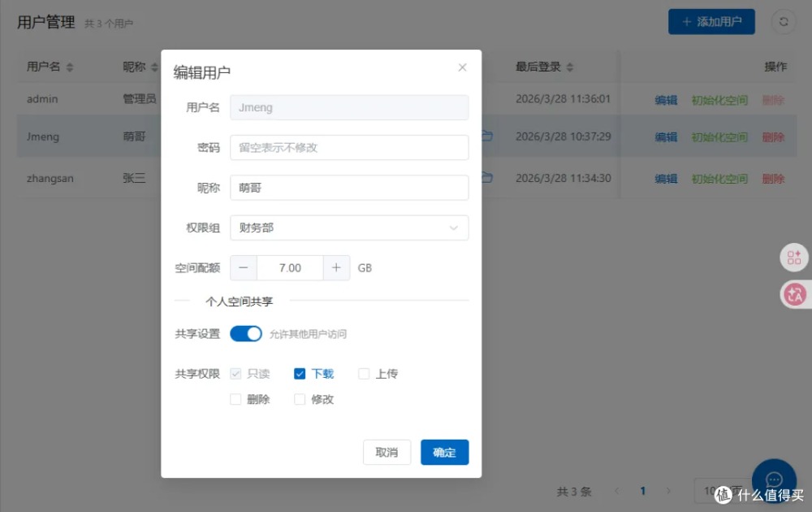Click folder icon in zhangsan row
Image resolution: width=812 pixels, height=512 pixels.
tap(487, 178)
